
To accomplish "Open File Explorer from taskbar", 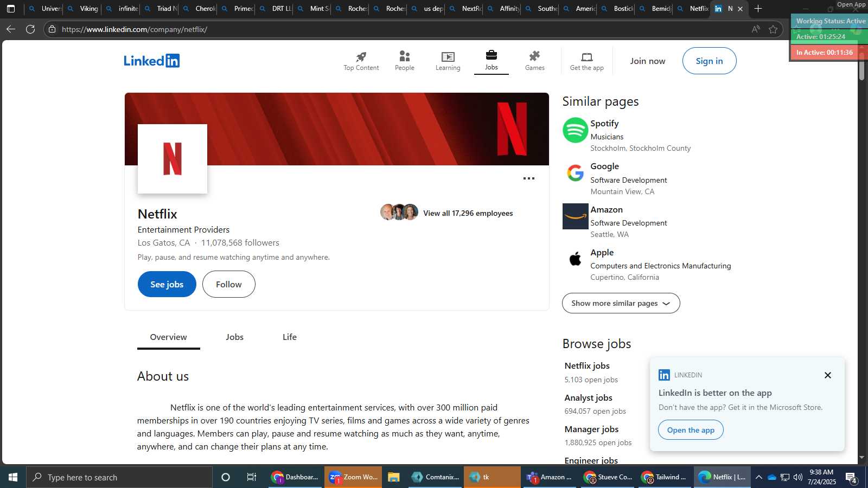I will (x=394, y=477).
